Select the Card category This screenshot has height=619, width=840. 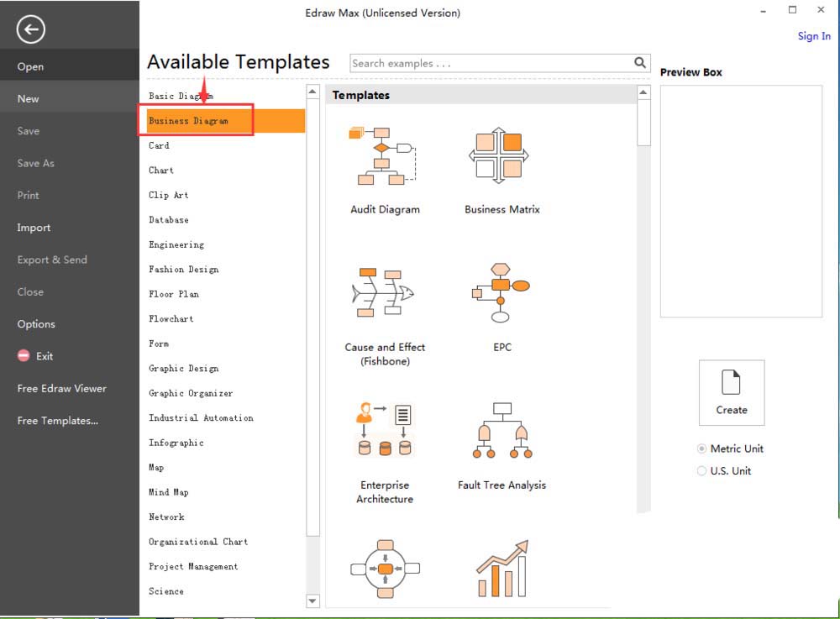(x=159, y=145)
